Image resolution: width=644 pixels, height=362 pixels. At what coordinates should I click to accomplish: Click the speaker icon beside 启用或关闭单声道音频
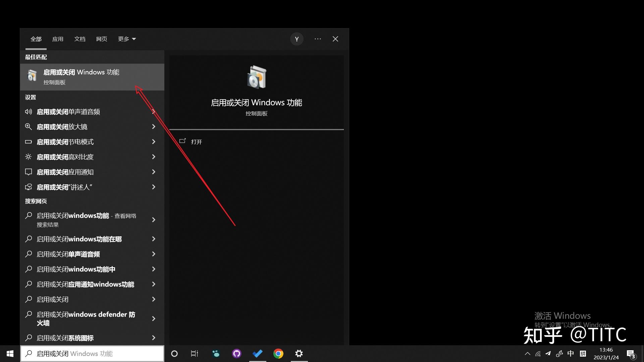(x=29, y=112)
